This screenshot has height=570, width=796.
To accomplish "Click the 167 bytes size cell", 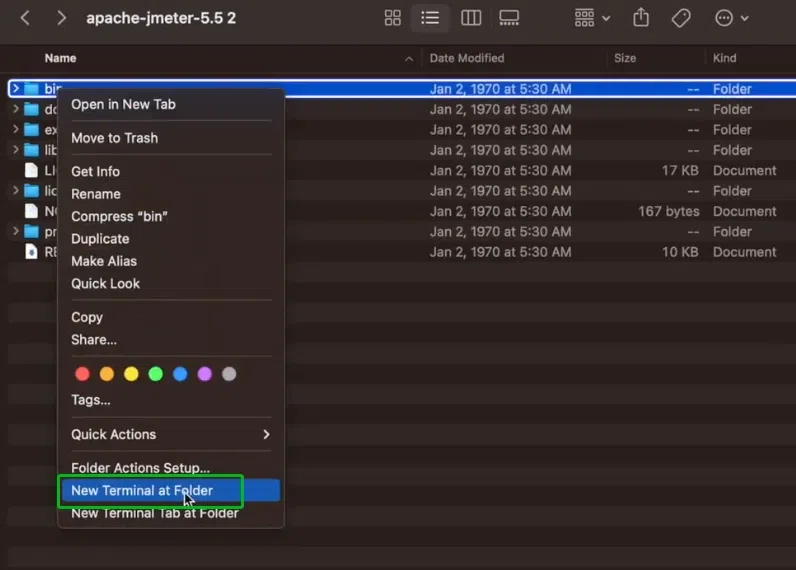I will pyautogui.click(x=669, y=211).
